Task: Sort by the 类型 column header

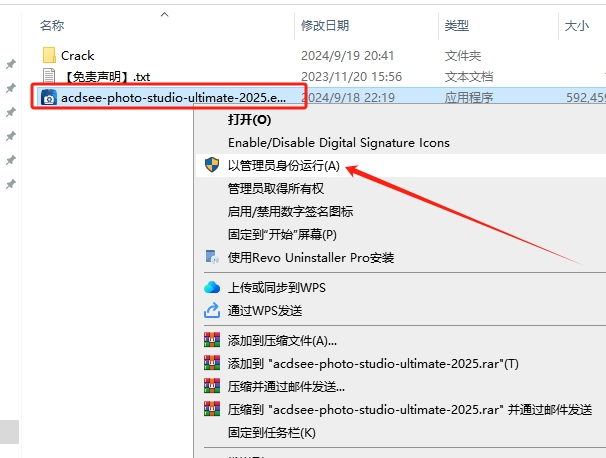Action: tap(456, 26)
